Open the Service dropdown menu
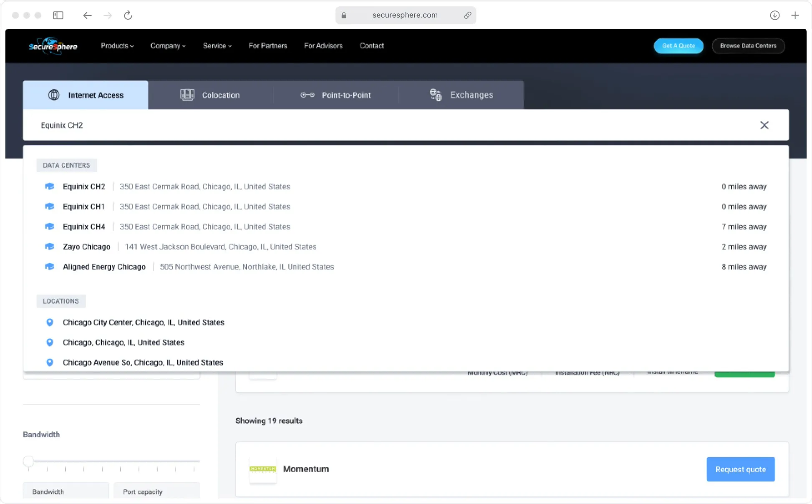The height and width of the screenshot is (504, 812). click(217, 46)
